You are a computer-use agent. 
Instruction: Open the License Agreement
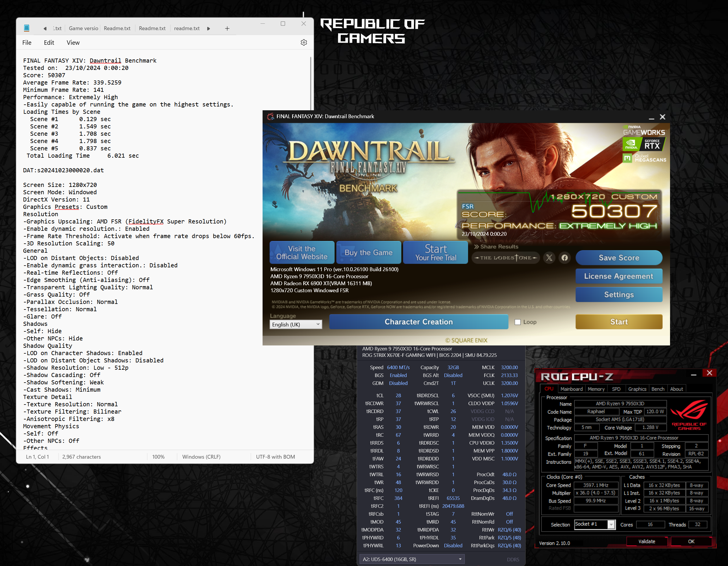pos(619,276)
